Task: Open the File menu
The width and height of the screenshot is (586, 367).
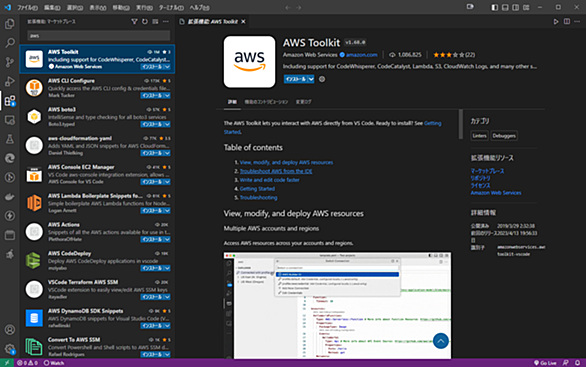Action: pos(27,7)
